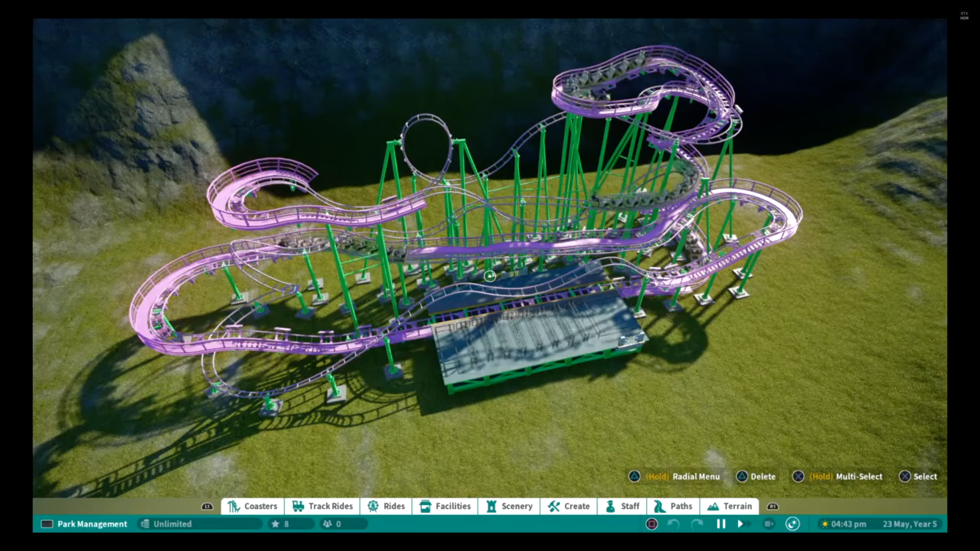This screenshot has height=551, width=980.
Task: Open the Create tools icon
Action: pyautogui.click(x=554, y=506)
